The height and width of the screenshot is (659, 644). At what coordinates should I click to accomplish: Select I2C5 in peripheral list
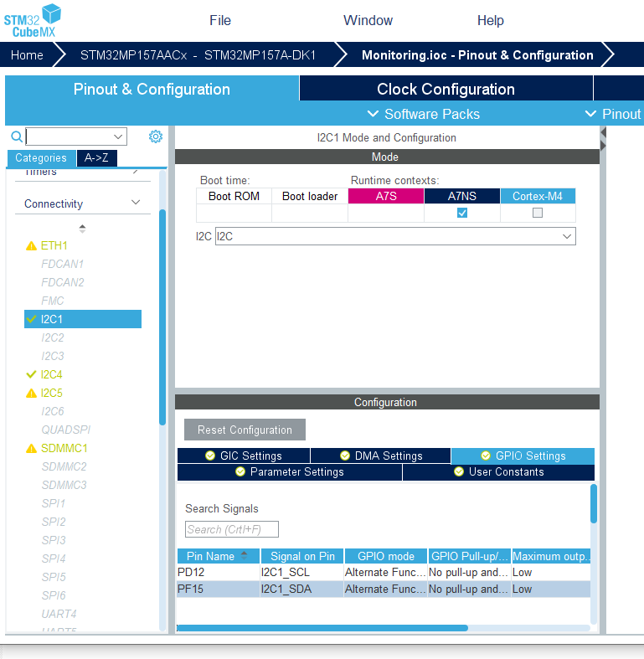51,394
